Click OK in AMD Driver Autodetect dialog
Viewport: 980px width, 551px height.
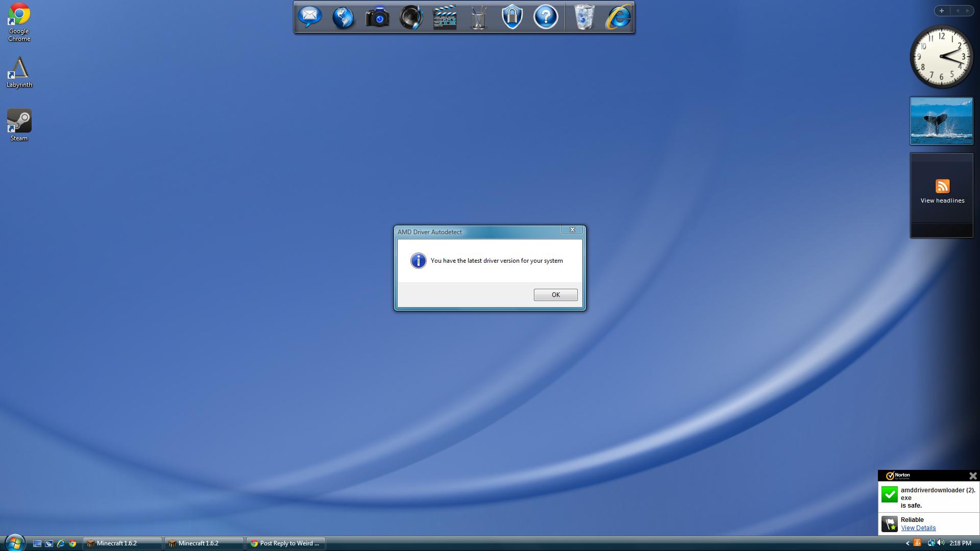(x=555, y=295)
